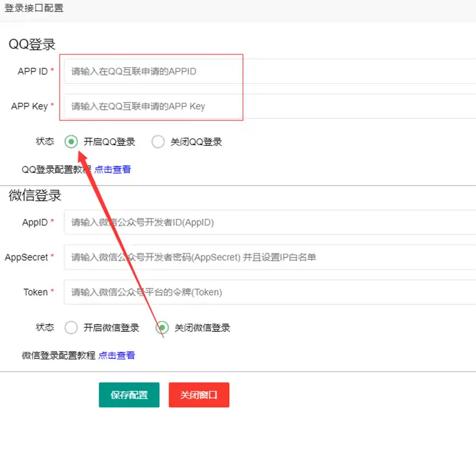
Task: Click the 登录接口配置 title text
Action: click(x=34, y=8)
